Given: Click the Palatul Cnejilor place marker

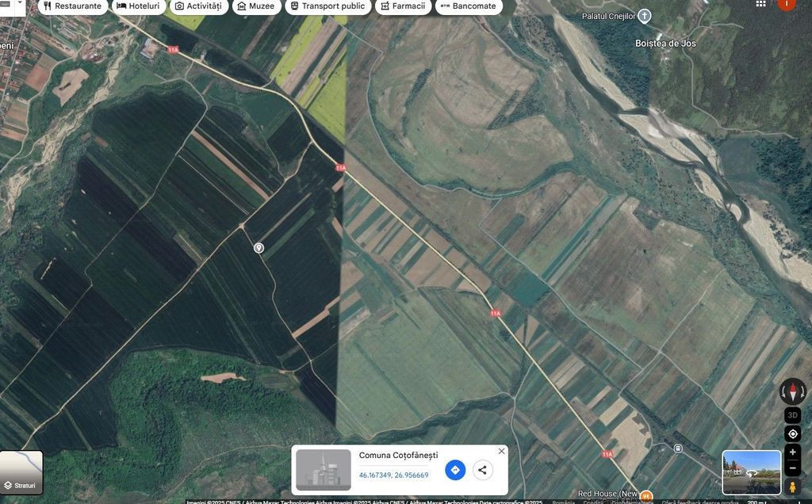Looking at the screenshot, I should click(645, 16).
